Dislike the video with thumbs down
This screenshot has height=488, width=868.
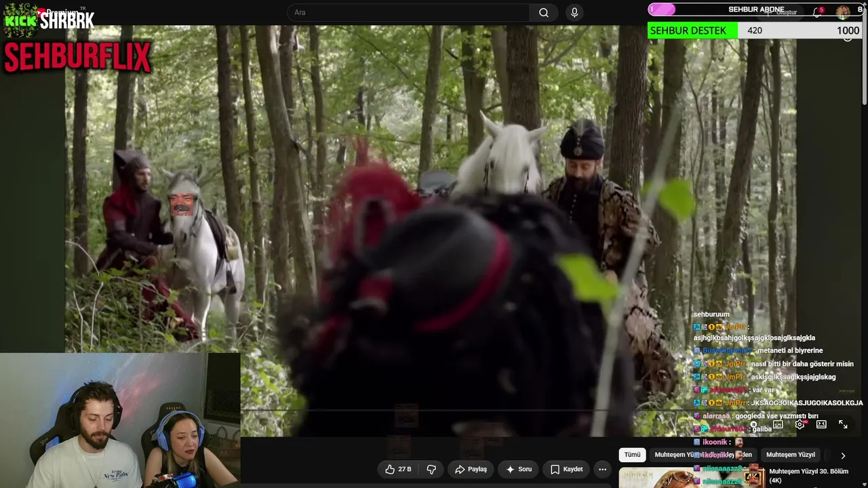coord(431,469)
